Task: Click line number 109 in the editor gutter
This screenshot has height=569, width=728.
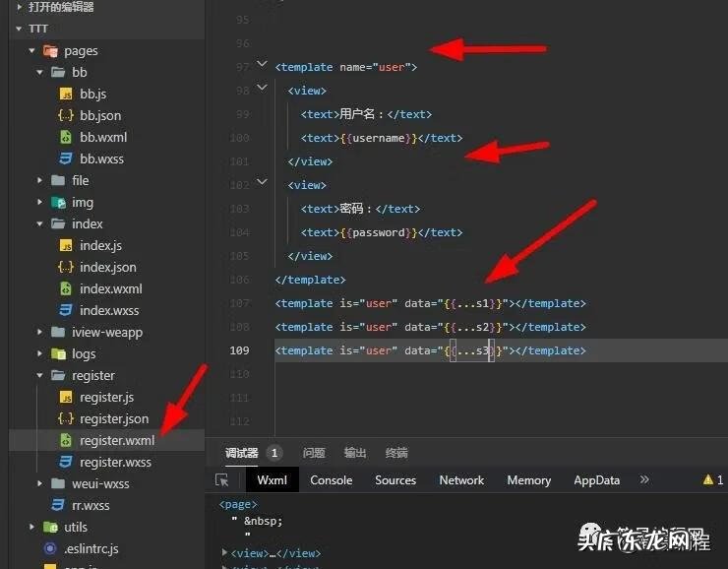Action: point(238,350)
